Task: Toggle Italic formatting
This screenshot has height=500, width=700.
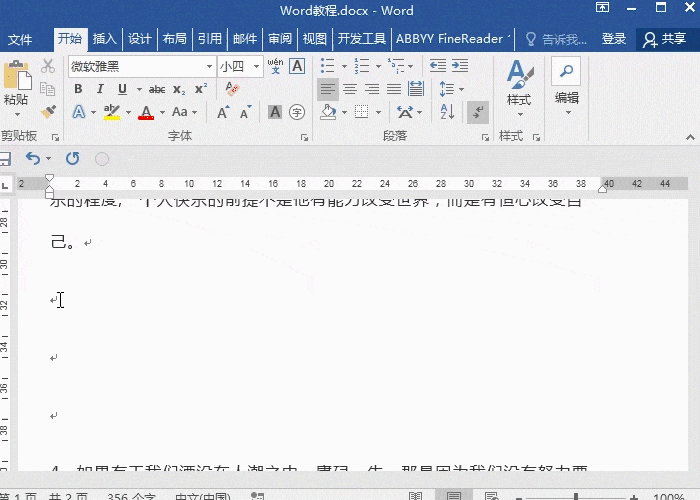Action: pos(99,89)
